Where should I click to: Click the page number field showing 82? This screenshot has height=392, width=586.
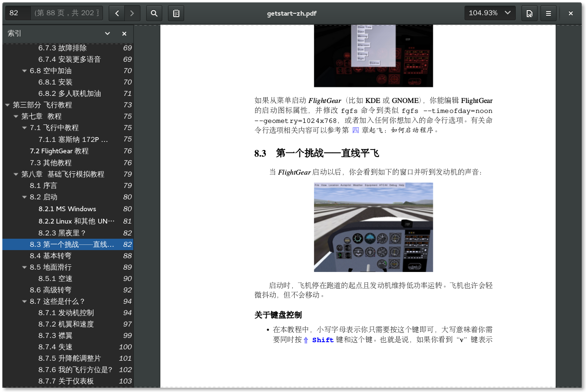pos(18,13)
